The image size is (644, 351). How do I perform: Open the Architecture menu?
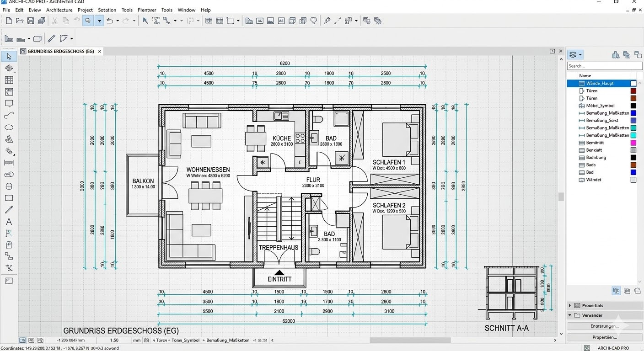[x=59, y=10]
